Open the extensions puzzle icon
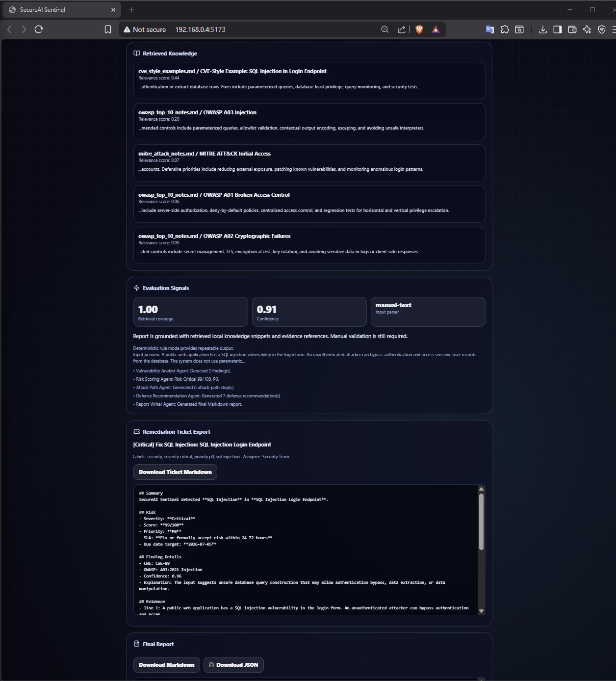Screen dimensions: 616x681 505,29
